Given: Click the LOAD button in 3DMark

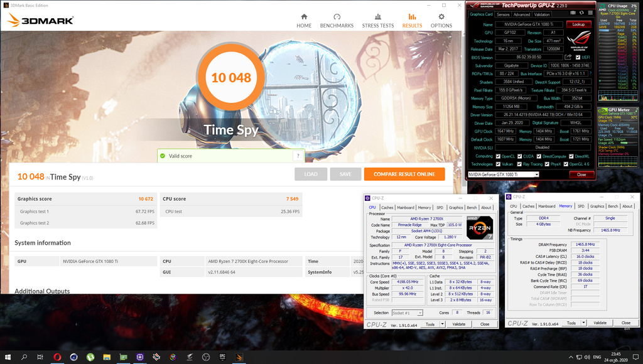Looking at the screenshot, I should [x=311, y=174].
